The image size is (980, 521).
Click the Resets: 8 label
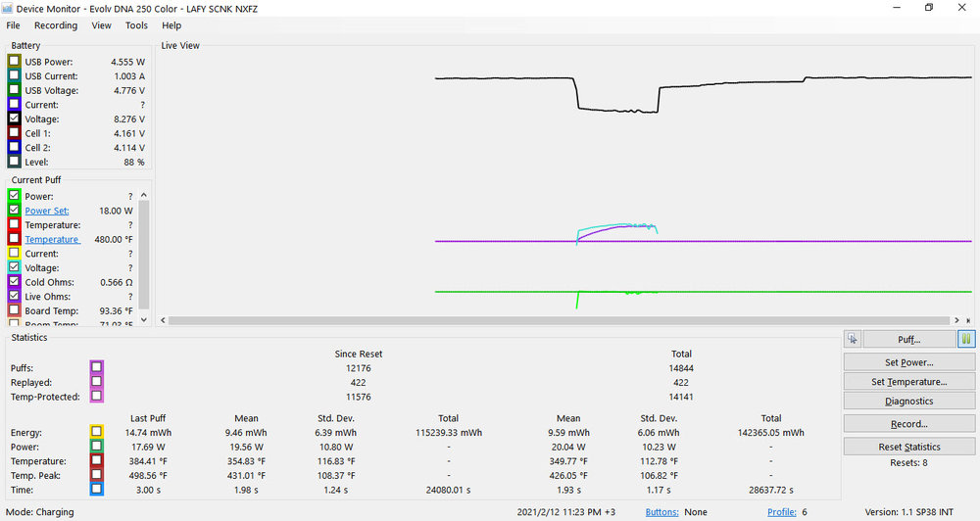point(908,463)
